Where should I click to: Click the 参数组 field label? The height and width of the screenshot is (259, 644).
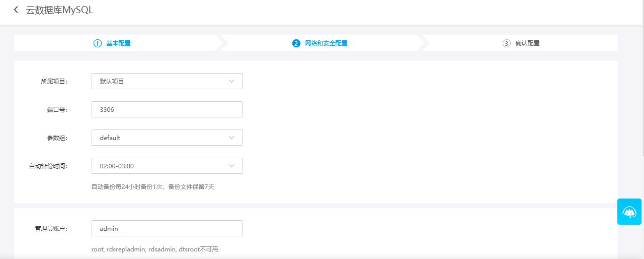[x=57, y=138]
